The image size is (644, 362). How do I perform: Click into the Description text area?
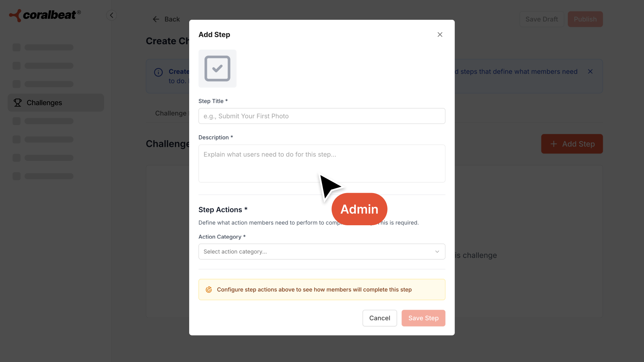point(322,163)
